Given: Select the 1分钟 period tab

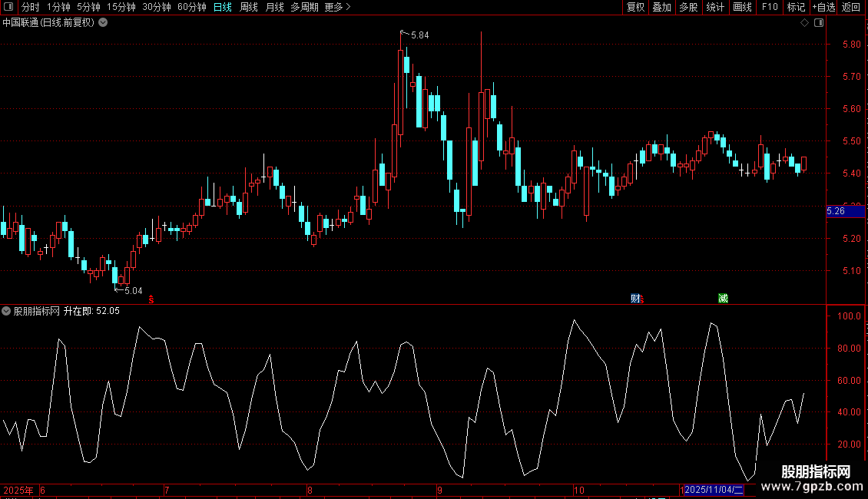Looking at the screenshot, I should pyautogui.click(x=58, y=7).
